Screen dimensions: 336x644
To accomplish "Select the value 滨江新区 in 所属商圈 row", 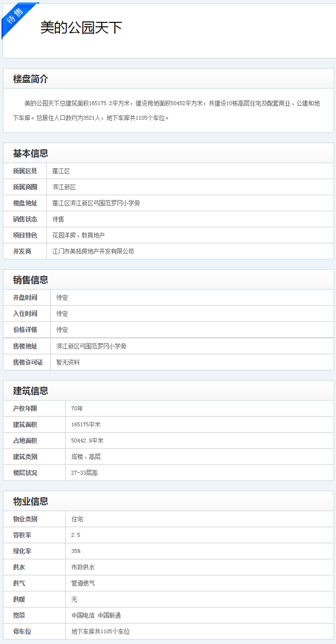I will click(64, 187).
